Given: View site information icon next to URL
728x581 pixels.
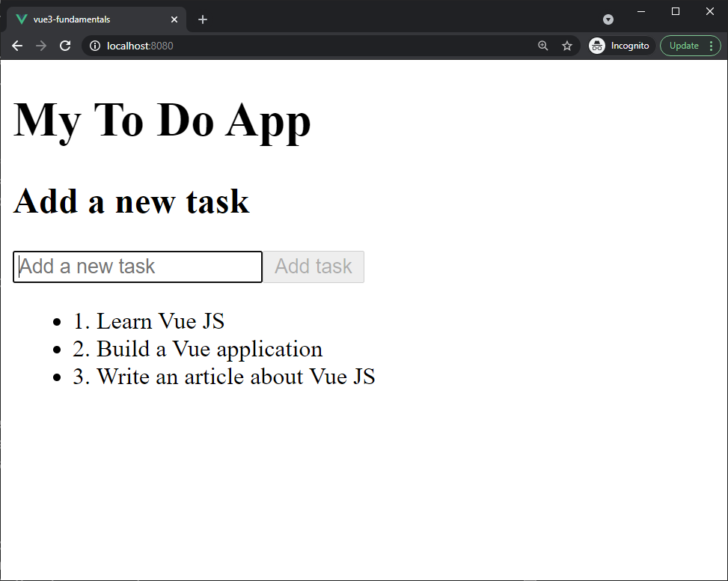Looking at the screenshot, I should click(95, 46).
